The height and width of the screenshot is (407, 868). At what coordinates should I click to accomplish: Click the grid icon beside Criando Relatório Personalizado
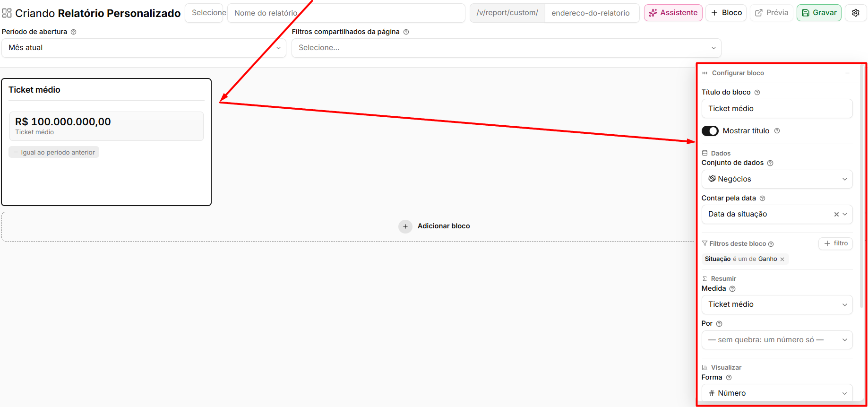pyautogui.click(x=7, y=13)
